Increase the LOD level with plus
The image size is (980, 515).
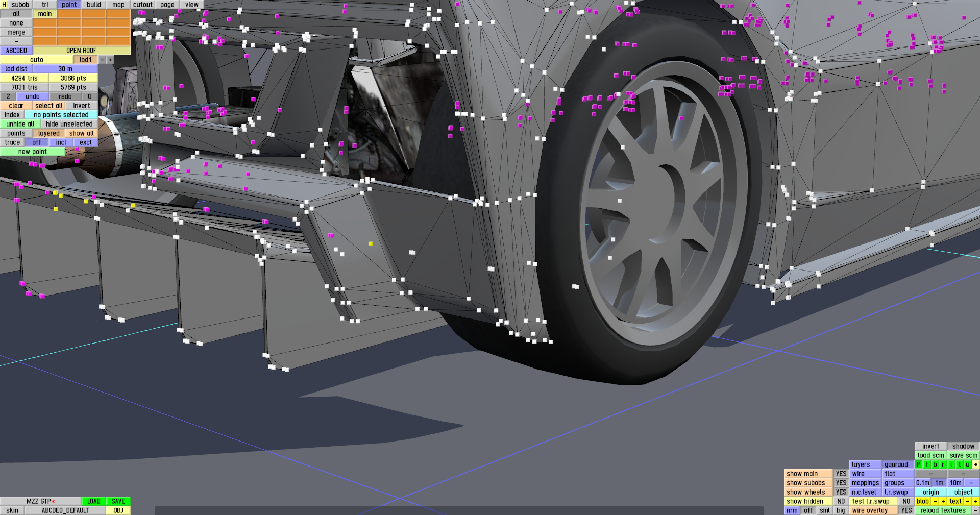[110, 60]
